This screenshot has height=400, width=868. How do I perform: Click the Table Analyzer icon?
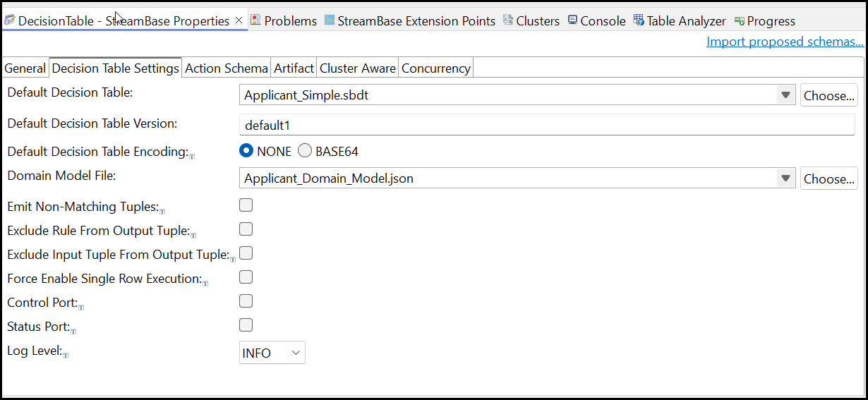click(x=638, y=20)
